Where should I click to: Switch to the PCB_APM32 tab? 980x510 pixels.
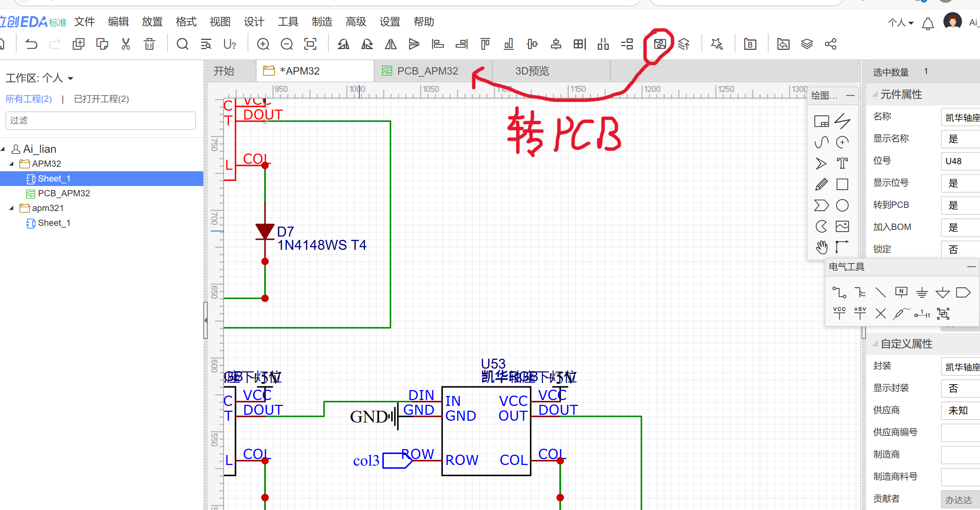pos(427,71)
